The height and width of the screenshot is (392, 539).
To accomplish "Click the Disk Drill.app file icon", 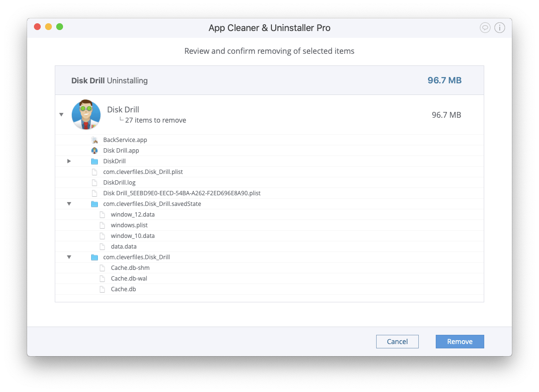I will click(x=95, y=151).
